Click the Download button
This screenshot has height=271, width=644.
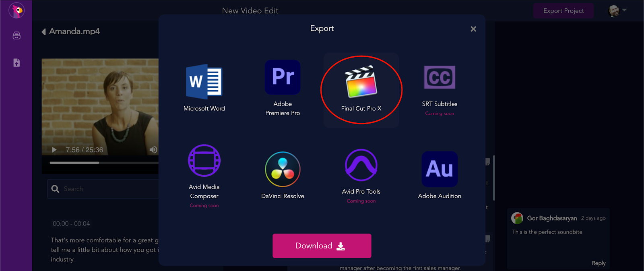coord(322,246)
